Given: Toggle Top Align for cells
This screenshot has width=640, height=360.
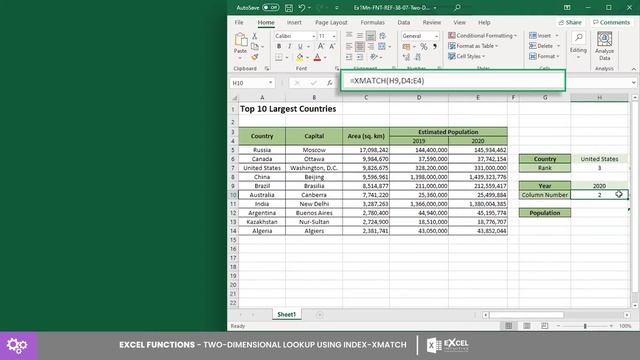Looking at the screenshot, I should [349, 36].
